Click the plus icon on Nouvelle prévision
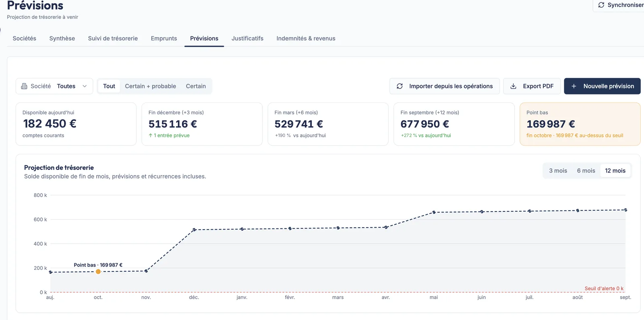The height and width of the screenshot is (320, 644). (574, 86)
